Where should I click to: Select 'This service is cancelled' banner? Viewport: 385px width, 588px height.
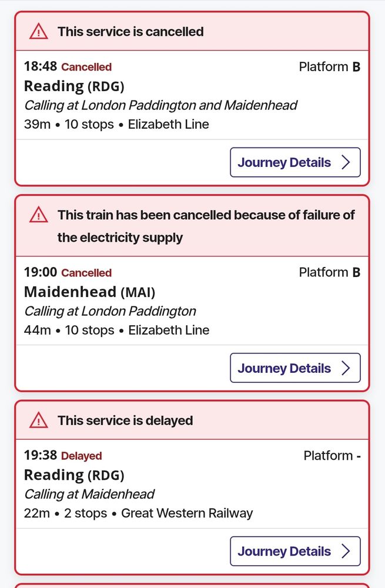click(x=192, y=32)
